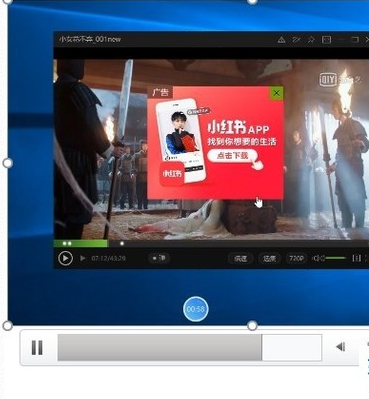Open the 倍速 playback speed menu
This screenshot has width=369, height=399.
[241, 258]
